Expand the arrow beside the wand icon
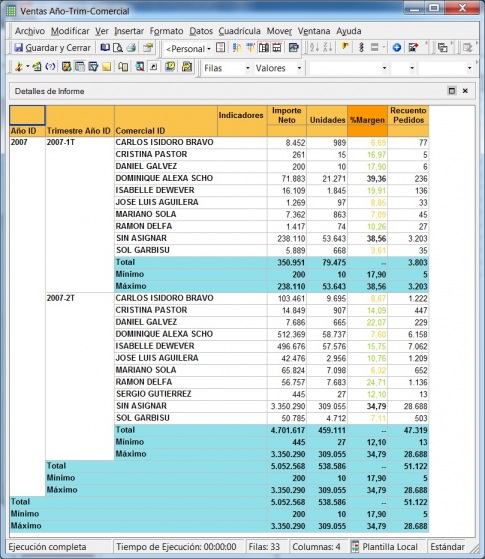The height and width of the screenshot is (559, 485). (x=27, y=67)
